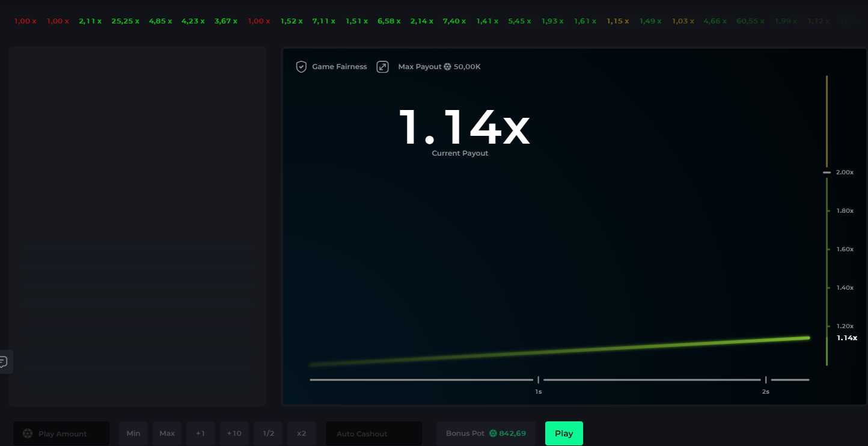Viewport: 868px width, 446px height.
Task: Open chat with the speech bubble icon
Action: pyautogui.click(x=5, y=361)
